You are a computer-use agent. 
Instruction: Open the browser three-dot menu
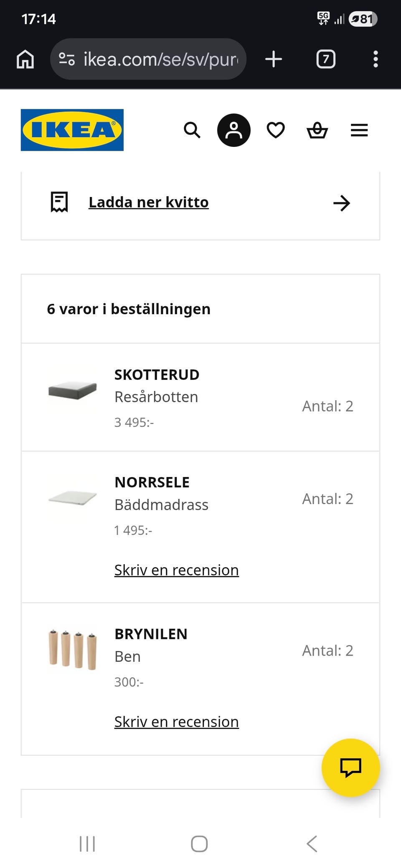(376, 59)
